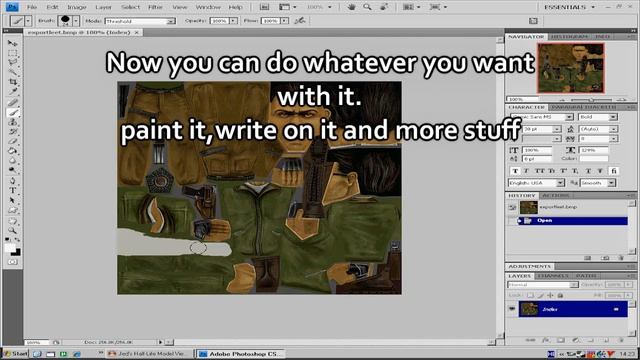The width and height of the screenshot is (640, 360).
Task: Launch Bridge from the application bar
Action: pos(264,7)
